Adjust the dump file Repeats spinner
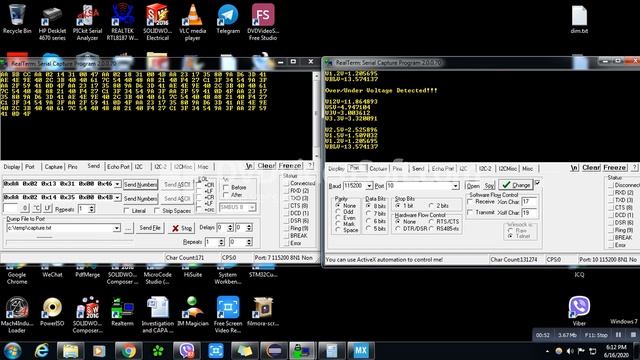Image resolution: width=640 pixels, height=360 pixels. [x=221, y=242]
